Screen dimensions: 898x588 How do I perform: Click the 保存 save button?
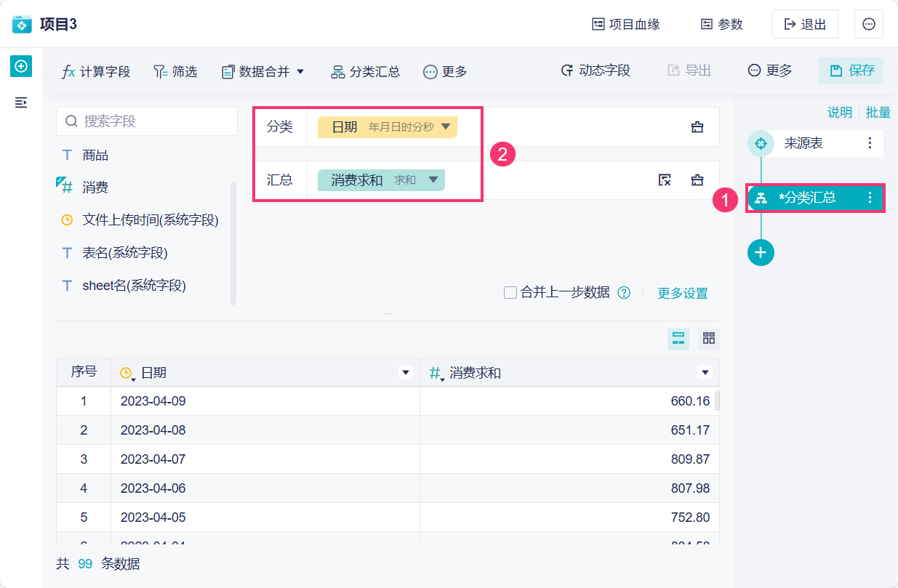(x=851, y=71)
